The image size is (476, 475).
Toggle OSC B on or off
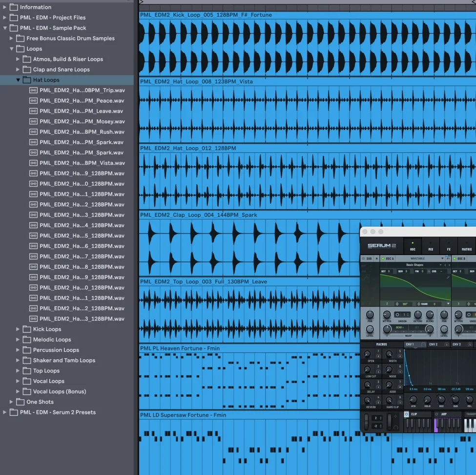[x=455, y=259]
